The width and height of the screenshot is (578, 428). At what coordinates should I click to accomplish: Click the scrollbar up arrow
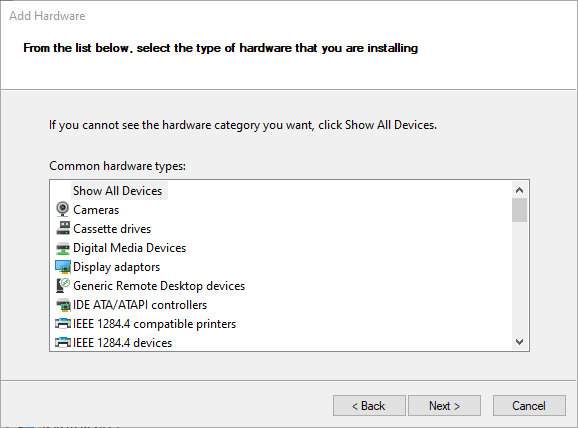[x=519, y=190]
